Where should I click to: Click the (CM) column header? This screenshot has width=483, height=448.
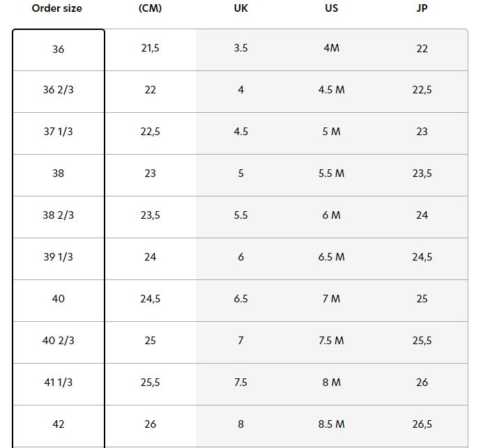[x=150, y=8]
